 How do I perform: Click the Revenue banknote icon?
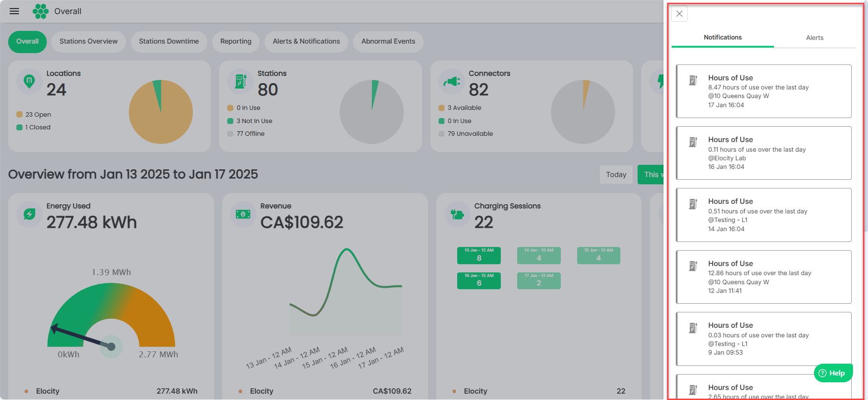pos(243,214)
